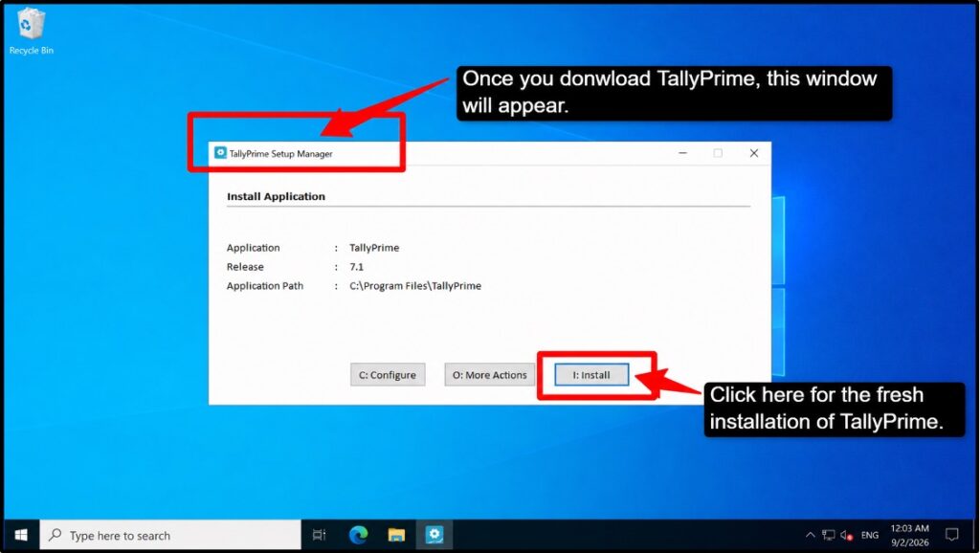Viewport: 980px width, 553px height.
Task: Minimize the TallyPrime Setup Manager window
Action: coord(682,153)
